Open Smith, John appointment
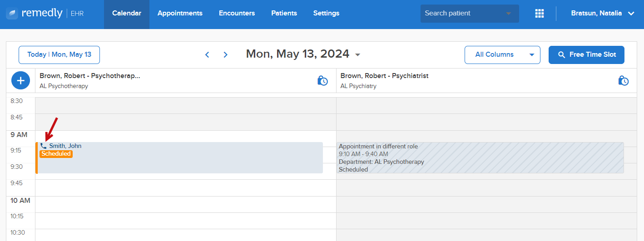Viewport: 644px width, 241px height. (179, 158)
